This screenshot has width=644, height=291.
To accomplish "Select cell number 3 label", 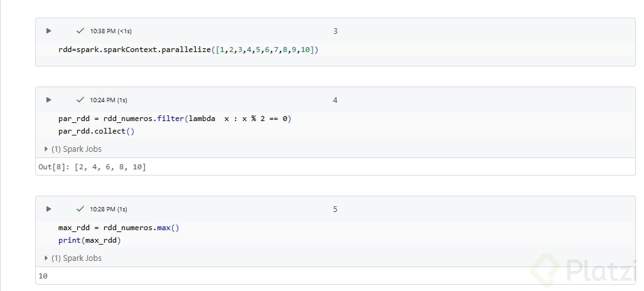I will click(x=335, y=31).
